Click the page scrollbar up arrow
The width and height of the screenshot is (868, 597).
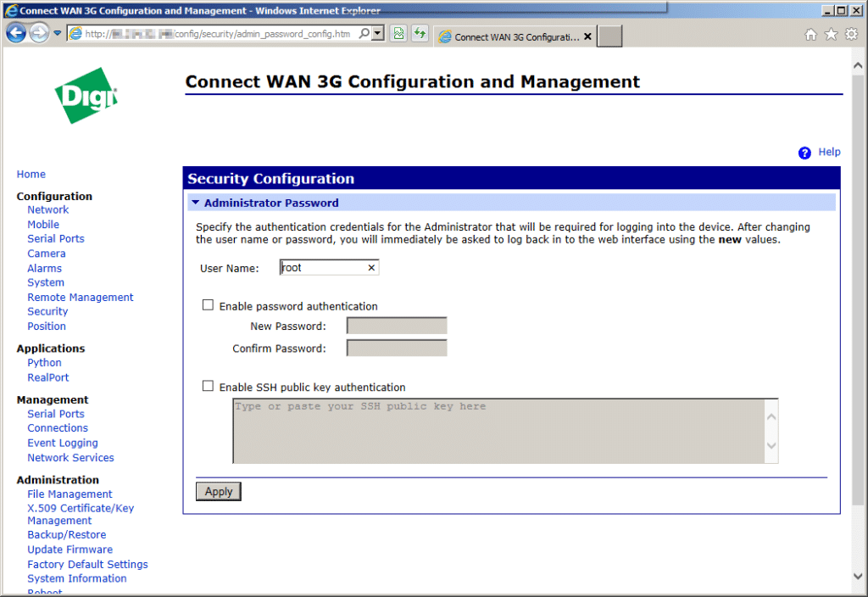tap(858, 65)
